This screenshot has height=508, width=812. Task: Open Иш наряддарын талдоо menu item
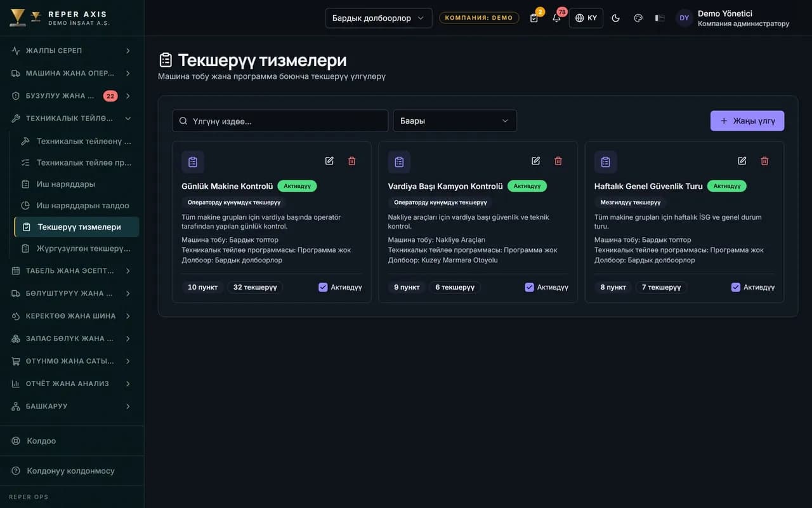click(77, 206)
